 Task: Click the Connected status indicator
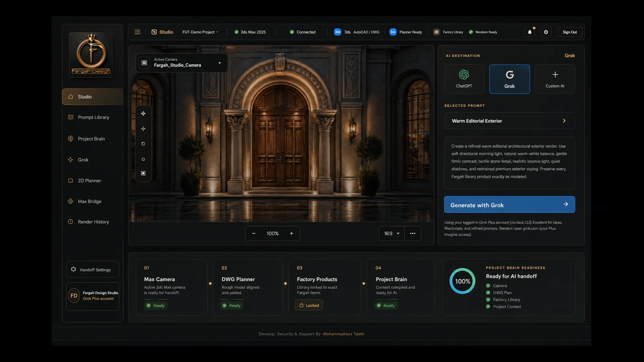[302, 32]
